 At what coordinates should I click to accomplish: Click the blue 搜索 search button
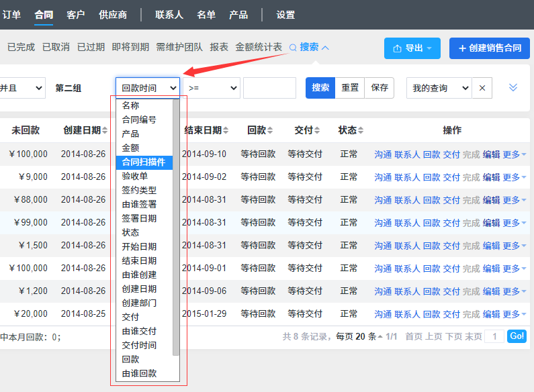pos(320,88)
